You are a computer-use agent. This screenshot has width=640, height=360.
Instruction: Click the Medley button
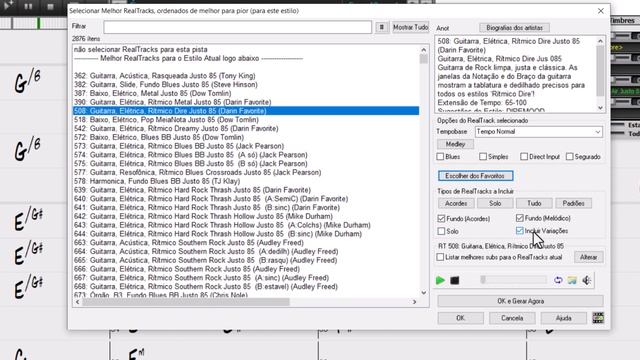(455, 144)
